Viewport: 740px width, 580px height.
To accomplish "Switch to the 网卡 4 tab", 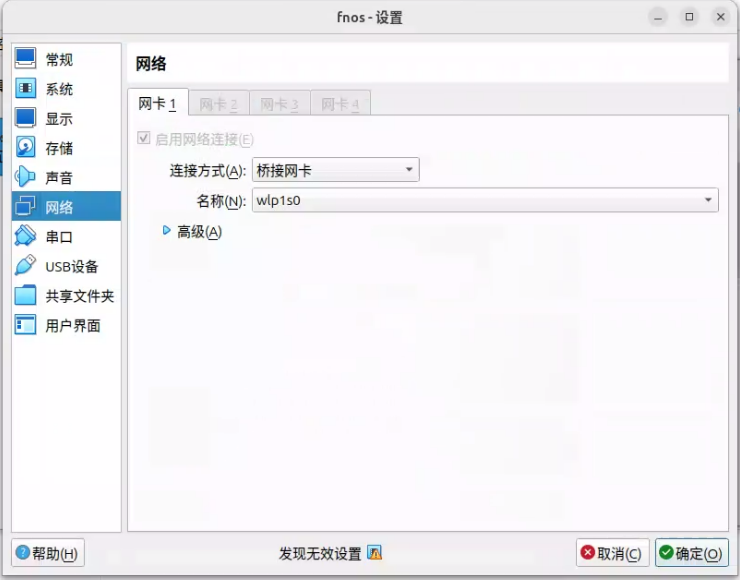I will (x=340, y=104).
